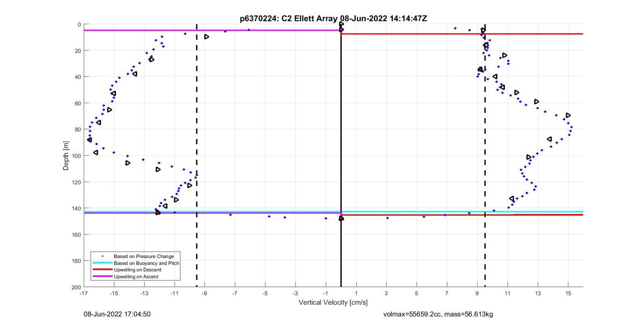Click x-axis tick label "9"
The height and width of the screenshot is (323, 644).
pos(477,294)
